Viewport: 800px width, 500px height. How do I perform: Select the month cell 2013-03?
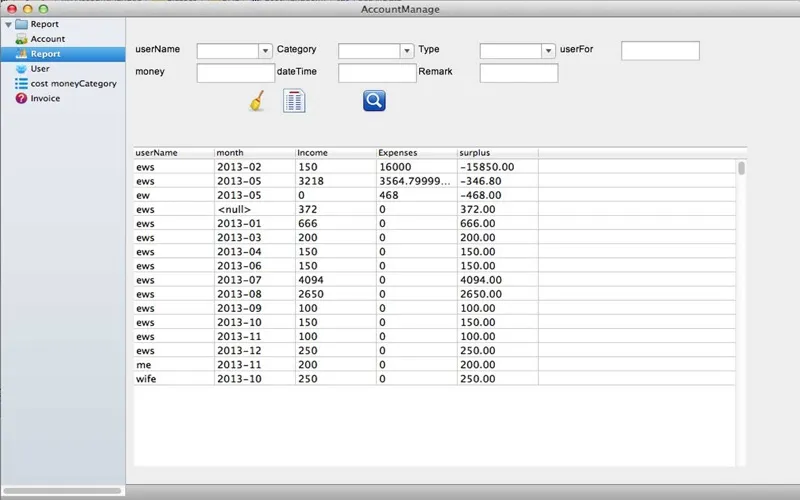click(x=255, y=238)
